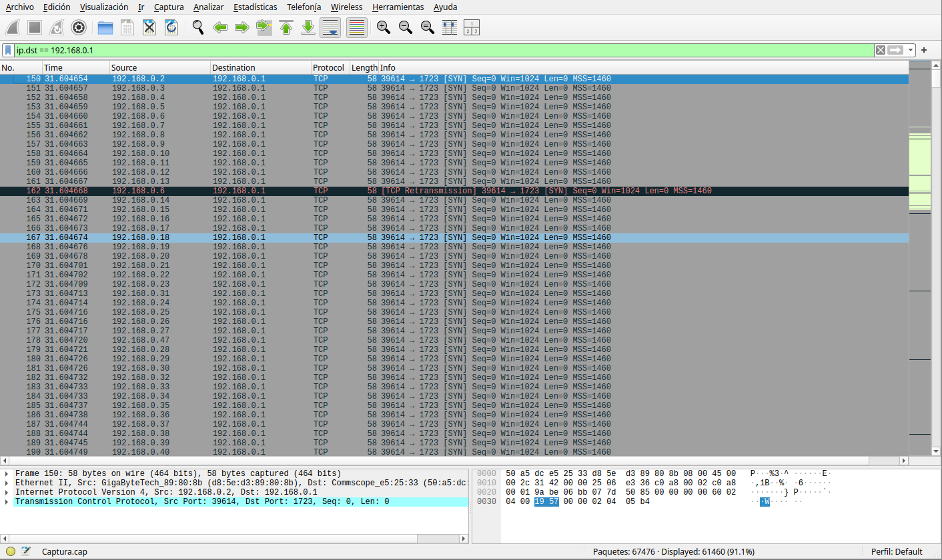Select packet 190 from 192.168.0.40
Image resolution: width=942 pixels, height=560 pixels.
click(x=454, y=452)
